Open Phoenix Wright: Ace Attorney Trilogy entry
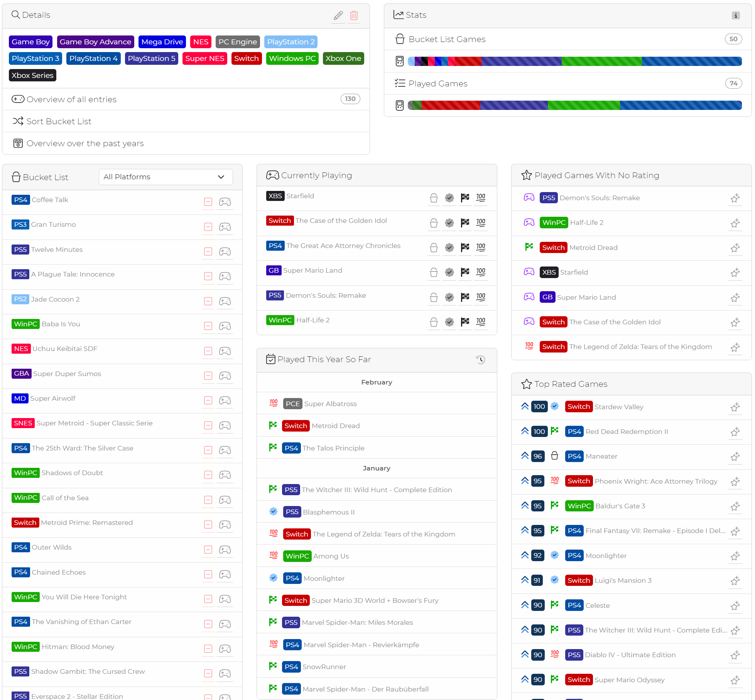This screenshot has height=700, width=755. pos(656,481)
